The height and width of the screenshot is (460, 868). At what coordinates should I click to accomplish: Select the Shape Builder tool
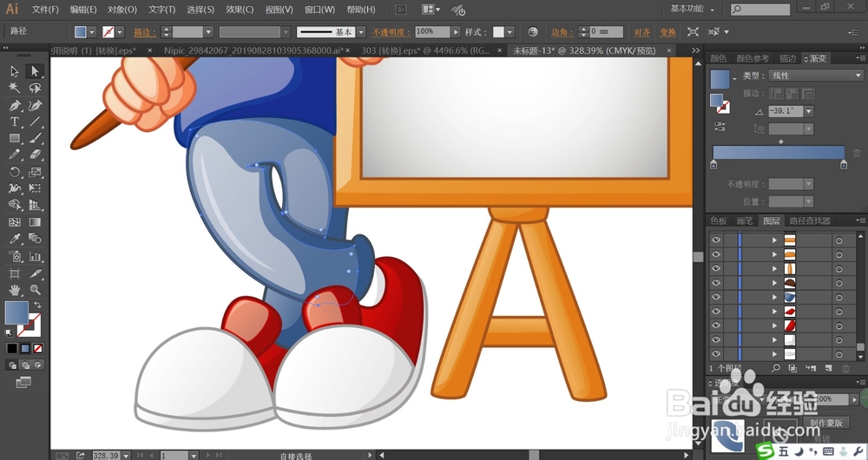(x=15, y=206)
